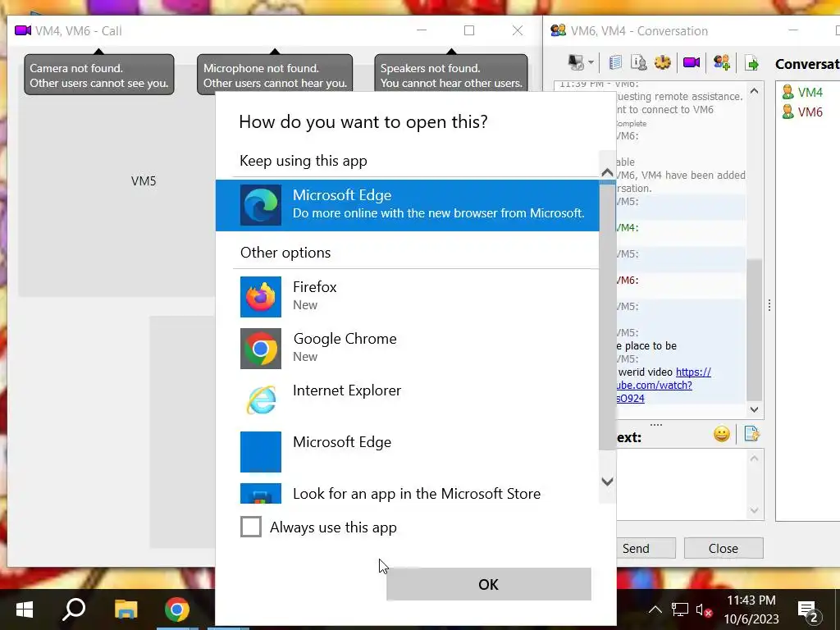Click the app list scroll-up arrow
This screenshot has height=630, width=840.
point(607,172)
